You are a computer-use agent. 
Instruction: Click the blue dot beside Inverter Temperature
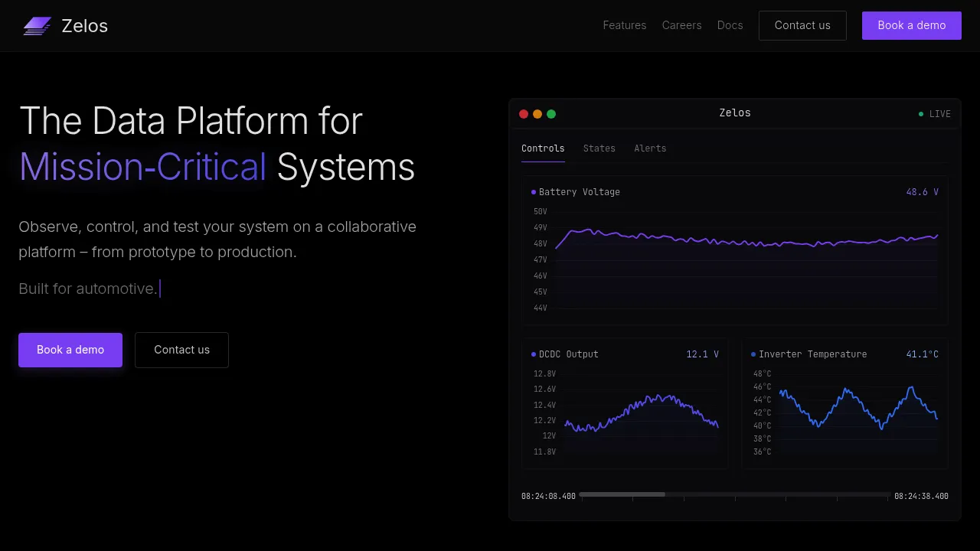[753, 354]
